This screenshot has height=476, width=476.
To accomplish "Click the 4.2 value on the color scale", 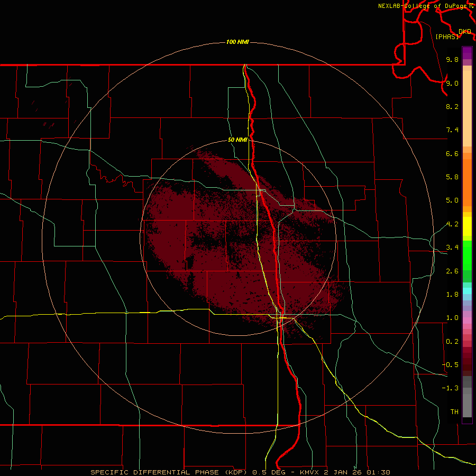I will click(452, 224).
